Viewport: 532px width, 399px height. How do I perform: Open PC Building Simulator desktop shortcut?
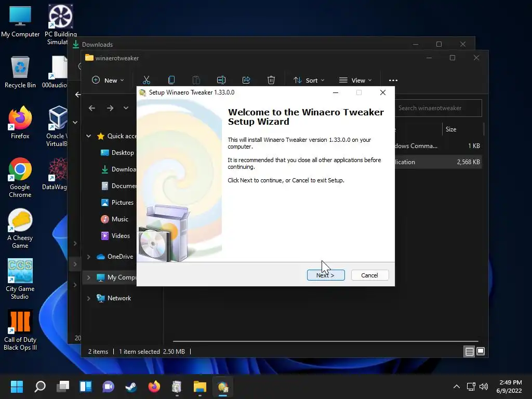[60, 24]
